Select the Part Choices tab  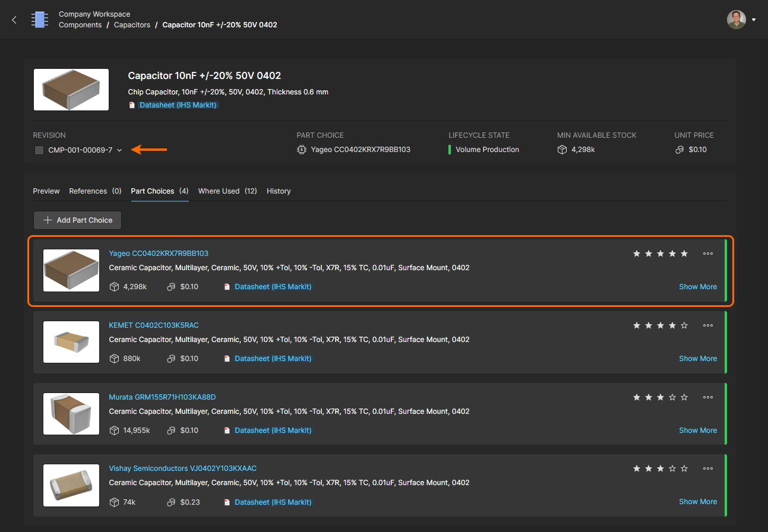(x=160, y=191)
